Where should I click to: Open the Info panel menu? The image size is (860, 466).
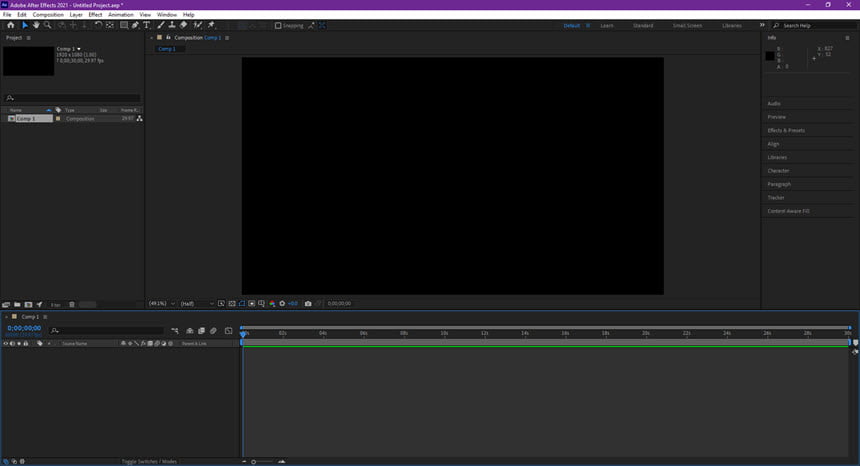pyautogui.click(x=847, y=38)
